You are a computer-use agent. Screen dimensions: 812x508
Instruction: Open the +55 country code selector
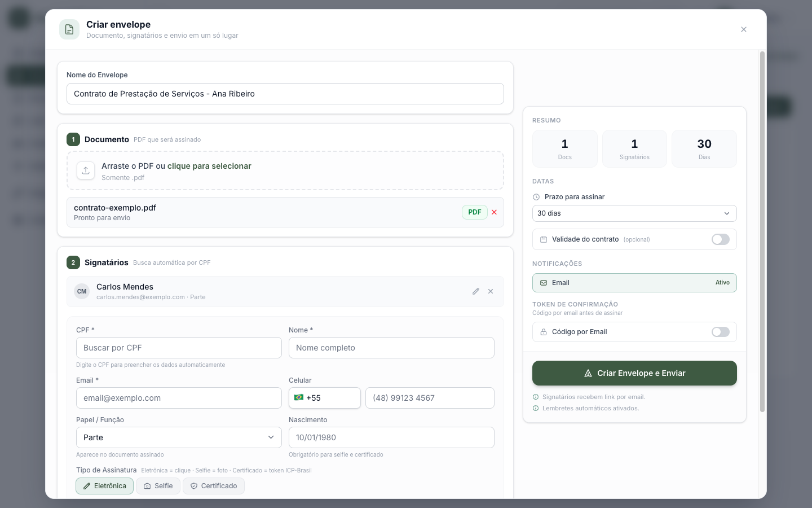pyautogui.click(x=325, y=398)
